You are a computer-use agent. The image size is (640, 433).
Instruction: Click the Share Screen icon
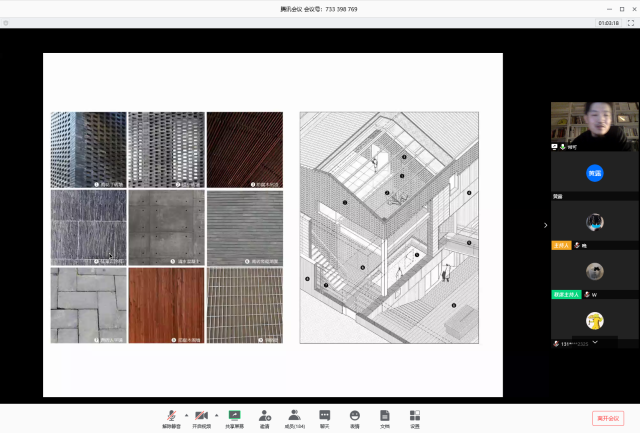235,416
